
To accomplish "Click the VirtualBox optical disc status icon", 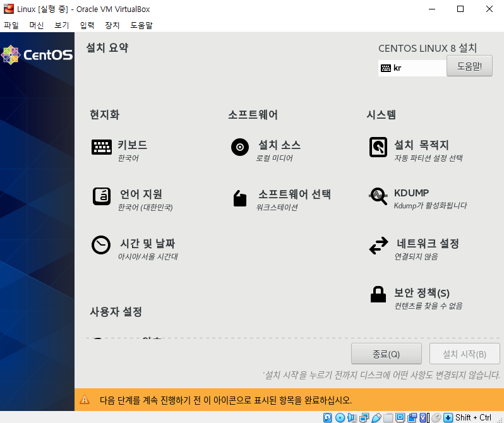I will [340, 417].
